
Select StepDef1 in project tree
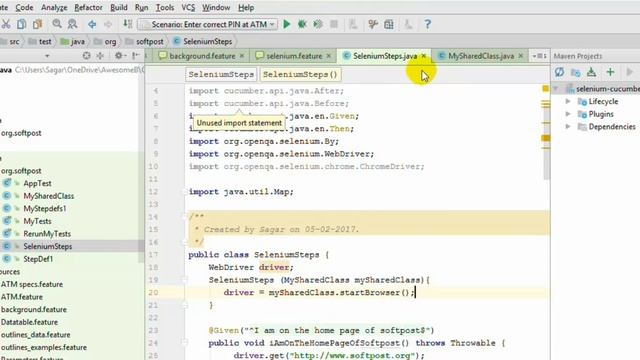tap(38, 259)
